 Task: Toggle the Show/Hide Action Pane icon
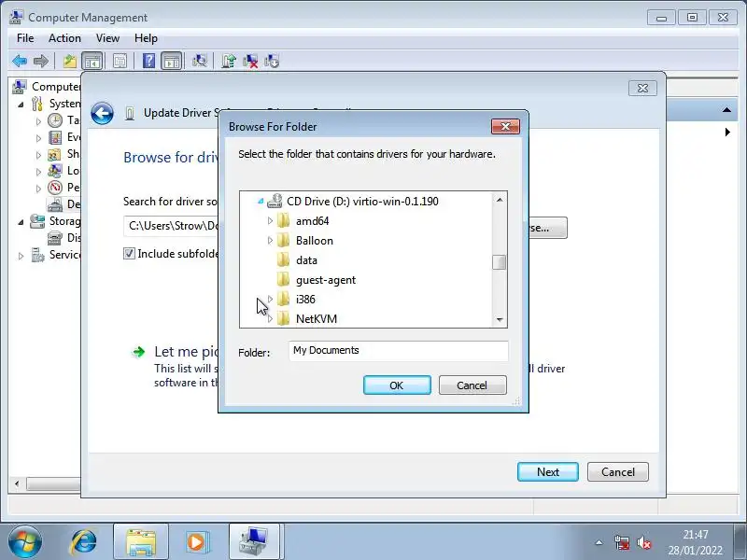tap(171, 61)
